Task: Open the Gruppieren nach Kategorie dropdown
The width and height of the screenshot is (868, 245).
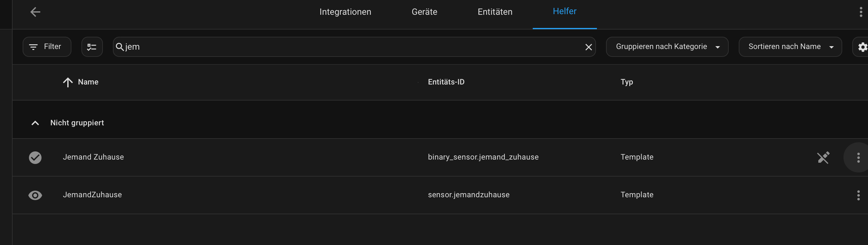Action: pos(667,47)
